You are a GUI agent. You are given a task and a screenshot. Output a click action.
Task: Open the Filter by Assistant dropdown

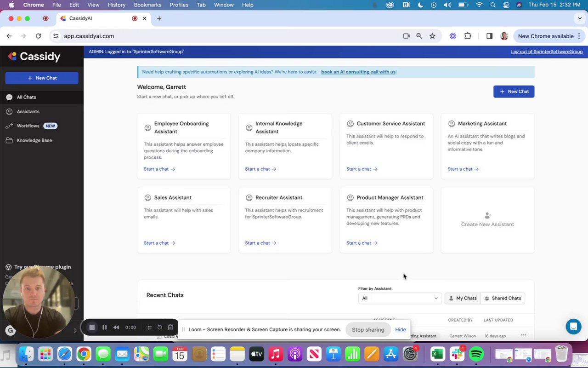pyautogui.click(x=400, y=298)
